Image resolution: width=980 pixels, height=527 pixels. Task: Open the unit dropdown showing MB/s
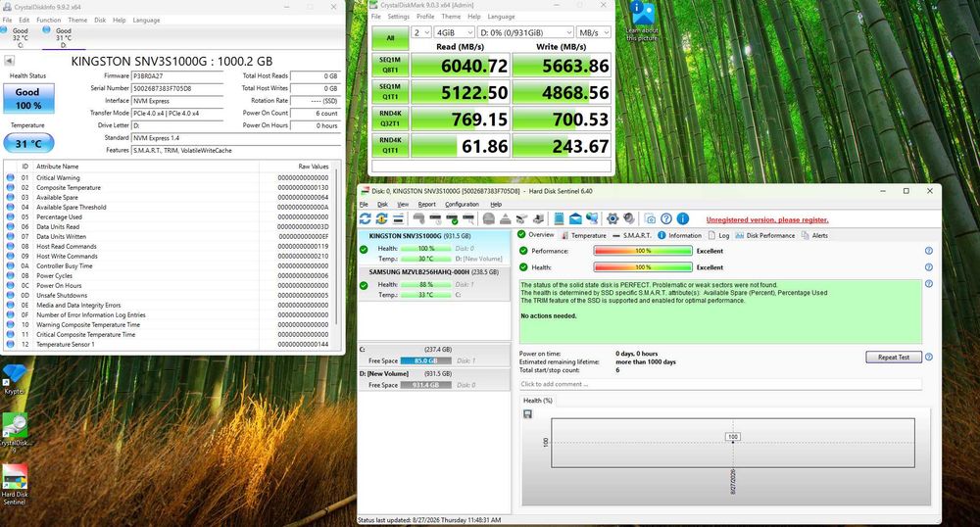click(x=593, y=32)
